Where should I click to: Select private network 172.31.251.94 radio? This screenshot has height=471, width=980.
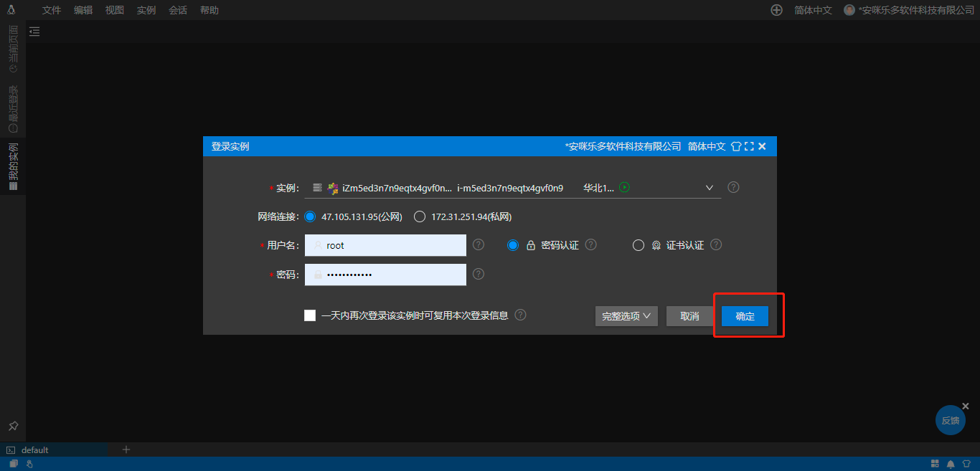click(420, 217)
